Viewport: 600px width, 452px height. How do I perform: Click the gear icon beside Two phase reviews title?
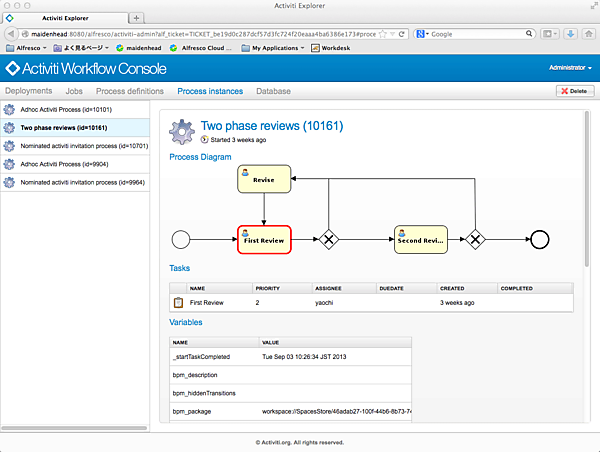[182, 132]
